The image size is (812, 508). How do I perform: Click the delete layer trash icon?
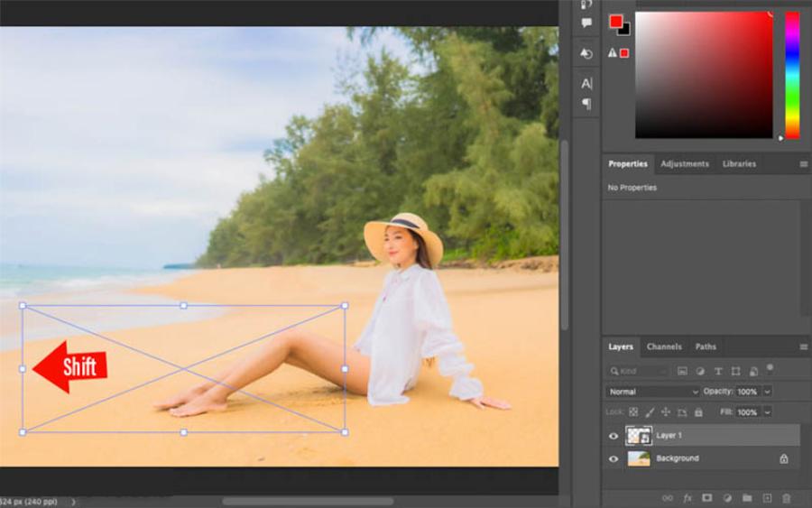(x=786, y=498)
